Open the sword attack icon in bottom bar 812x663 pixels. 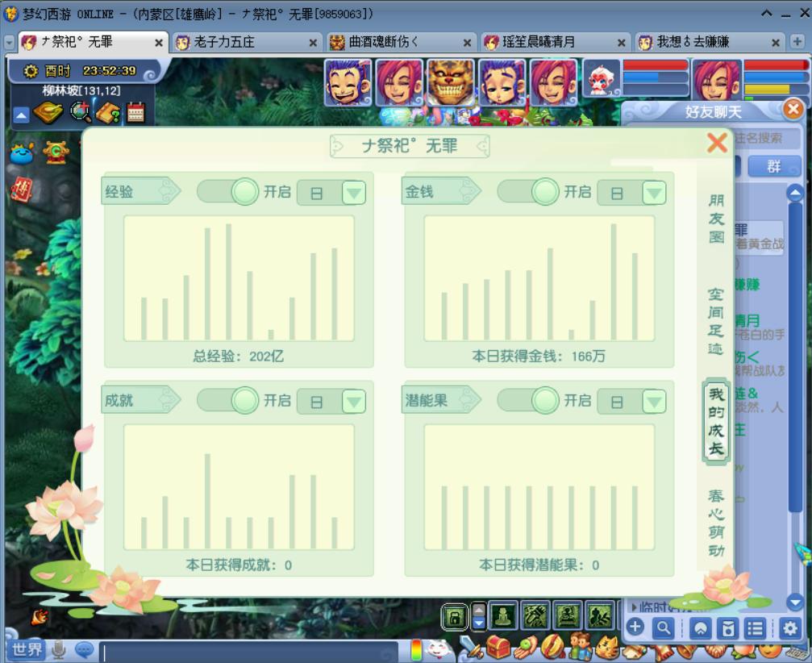click(x=471, y=647)
